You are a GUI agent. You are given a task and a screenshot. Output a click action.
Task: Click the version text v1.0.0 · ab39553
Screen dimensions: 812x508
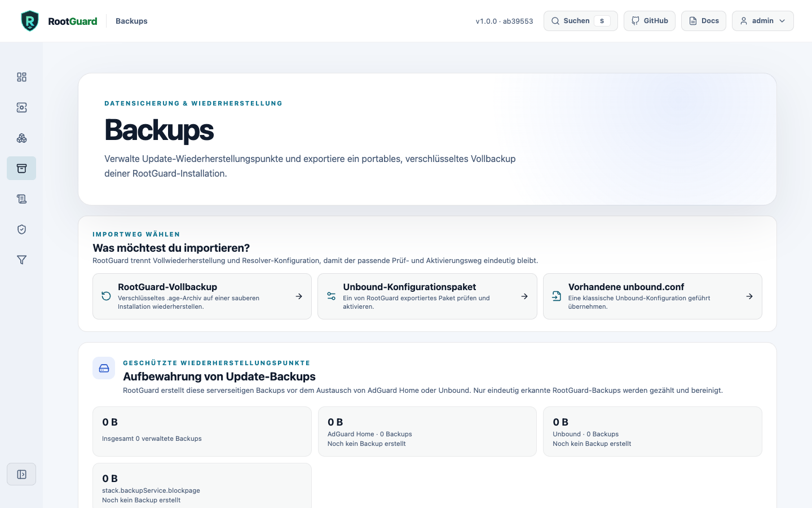(x=504, y=21)
